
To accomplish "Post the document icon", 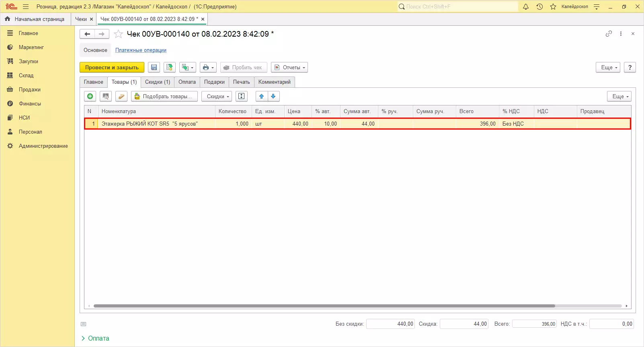I will [x=170, y=67].
